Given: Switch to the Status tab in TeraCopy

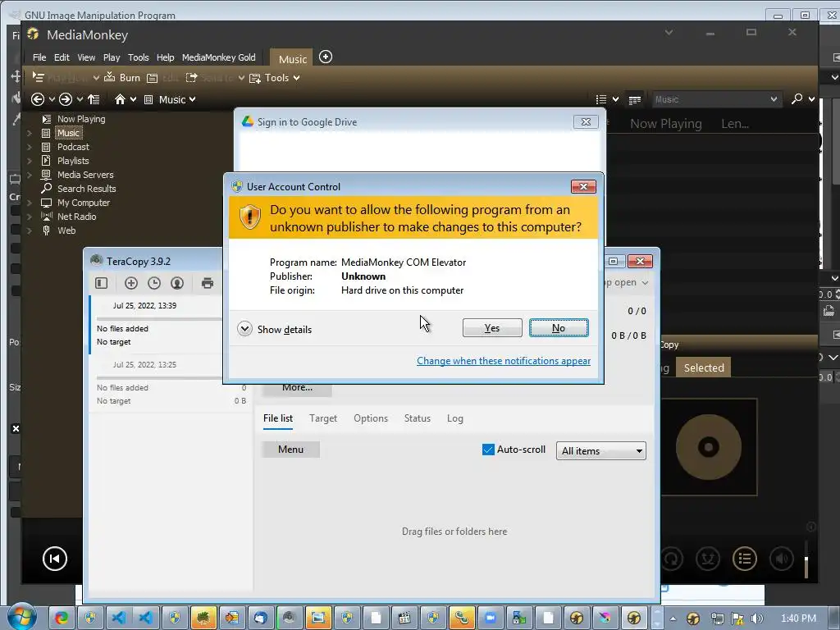Looking at the screenshot, I should (x=418, y=418).
